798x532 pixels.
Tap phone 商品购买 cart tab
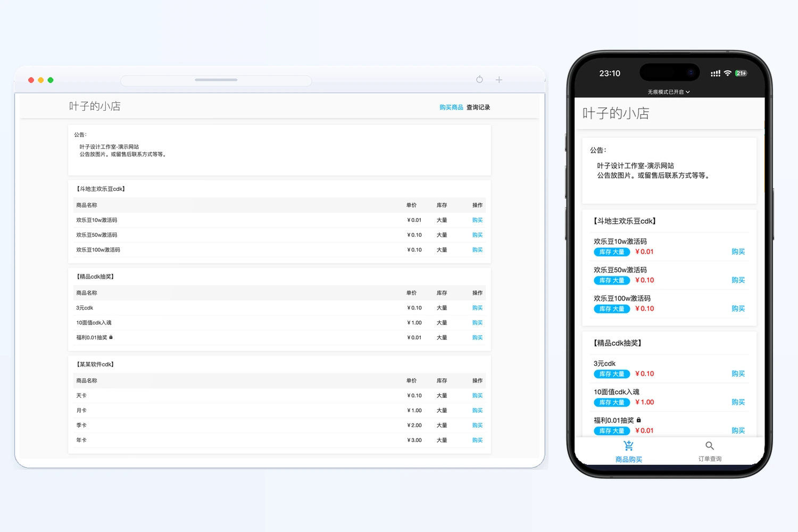[x=629, y=452]
